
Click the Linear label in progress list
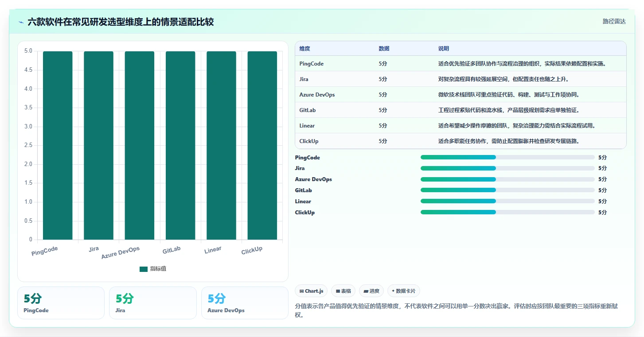303,201
